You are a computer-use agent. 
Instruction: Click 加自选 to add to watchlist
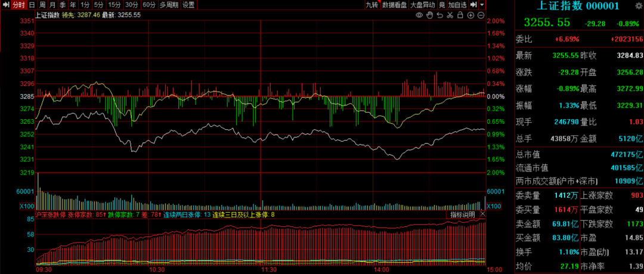click(x=457, y=5)
